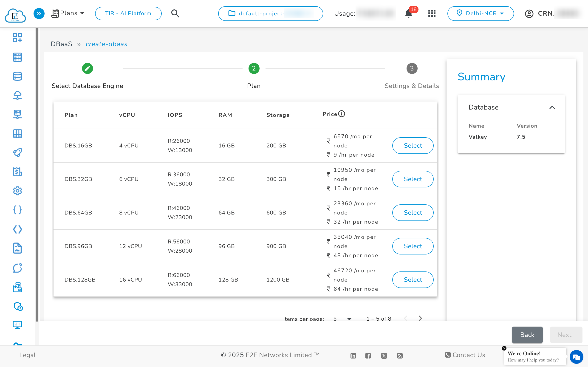Screen dimensions: 588x367
Task: Open the settings gear sidebar icon
Action: coord(17,191)
